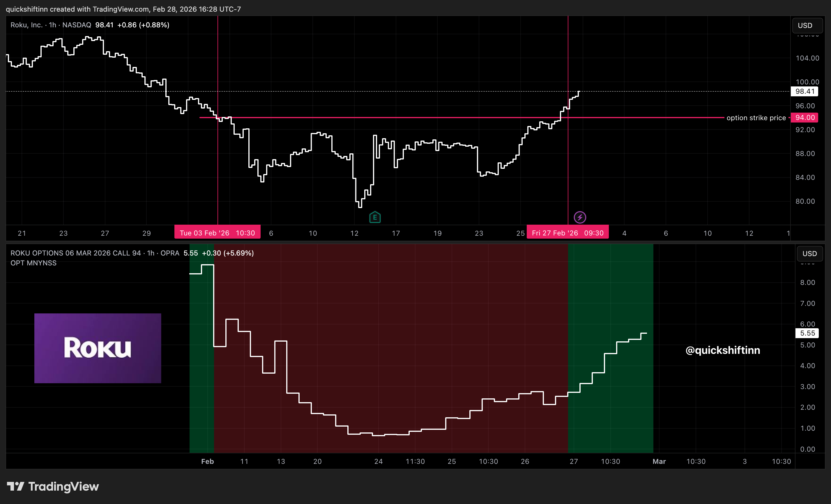Open the USD currency selector on options chart
The image size is (831, 504).
click(809, 253)
